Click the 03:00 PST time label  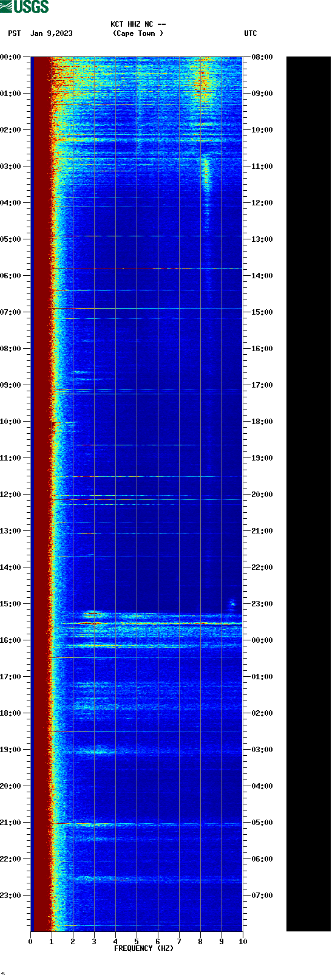[x=11, y=166]
